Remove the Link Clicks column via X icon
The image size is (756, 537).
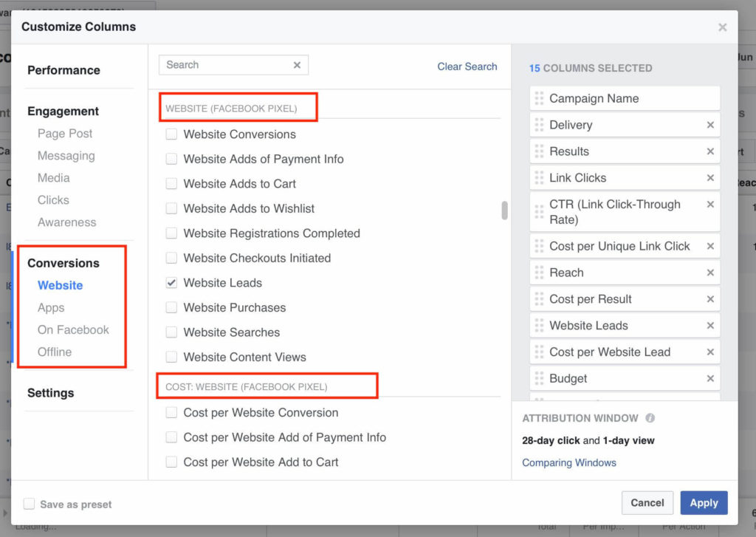click(x=710, y=178)
